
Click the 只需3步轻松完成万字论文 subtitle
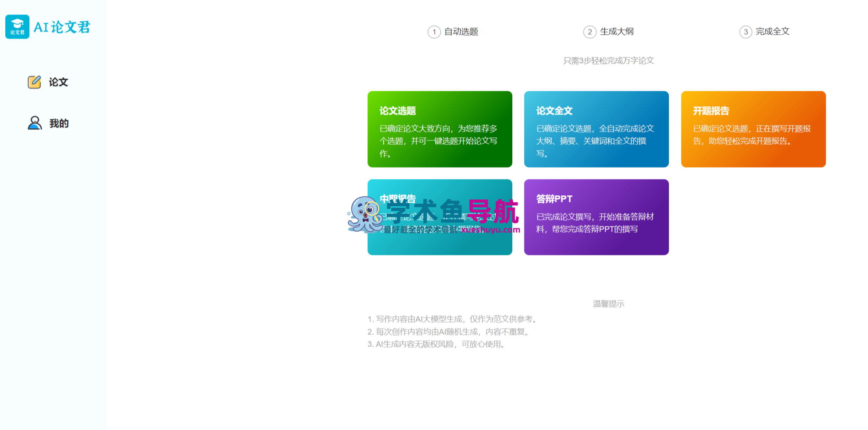608,61
